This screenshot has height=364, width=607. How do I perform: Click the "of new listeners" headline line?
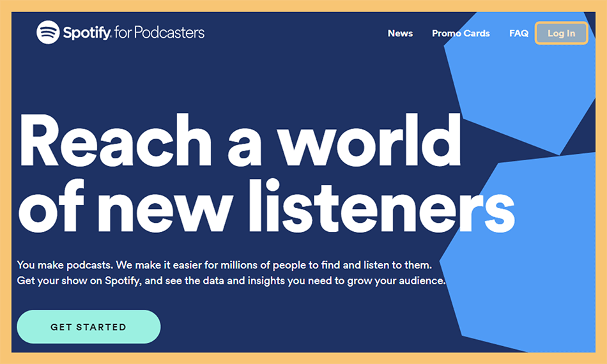266,206
